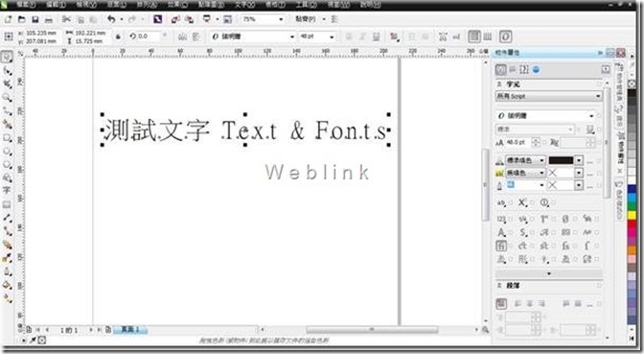Open the undo history dropdown arrow

pos(121,19)
